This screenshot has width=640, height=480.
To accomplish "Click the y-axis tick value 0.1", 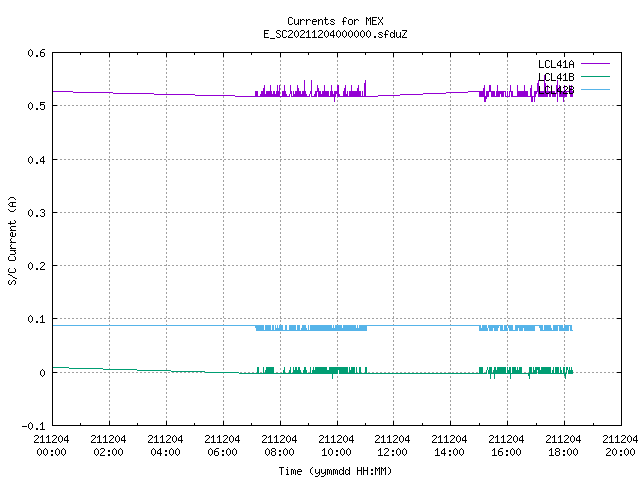I will [36, 319].
